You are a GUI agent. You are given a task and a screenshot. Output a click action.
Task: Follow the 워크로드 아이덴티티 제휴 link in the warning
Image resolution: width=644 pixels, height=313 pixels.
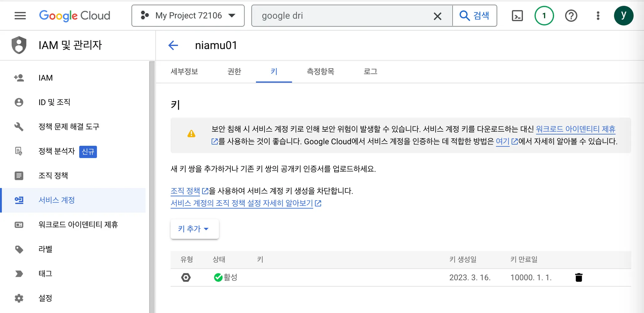click(575, 129)
